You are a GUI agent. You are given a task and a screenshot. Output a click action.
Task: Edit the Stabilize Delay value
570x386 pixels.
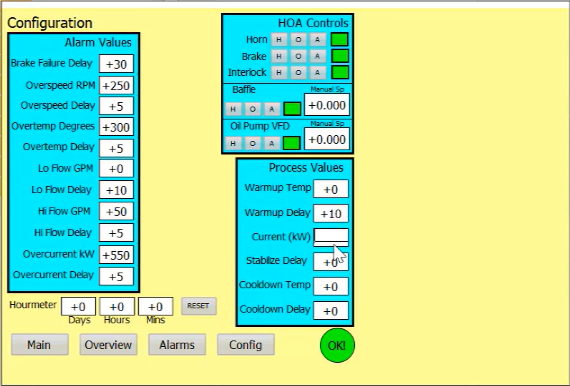(331, 262)
